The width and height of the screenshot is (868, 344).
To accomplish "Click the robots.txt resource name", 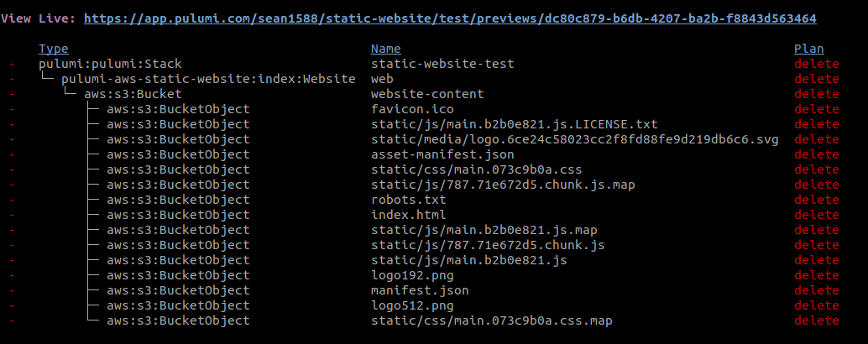I will click(x=409, y=200).
